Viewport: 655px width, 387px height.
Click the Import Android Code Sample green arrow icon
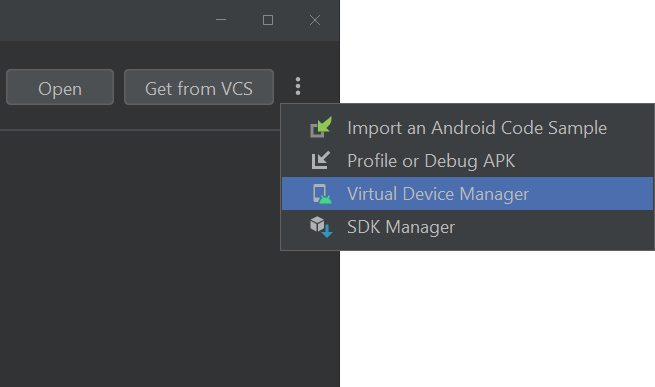[321, 127]
